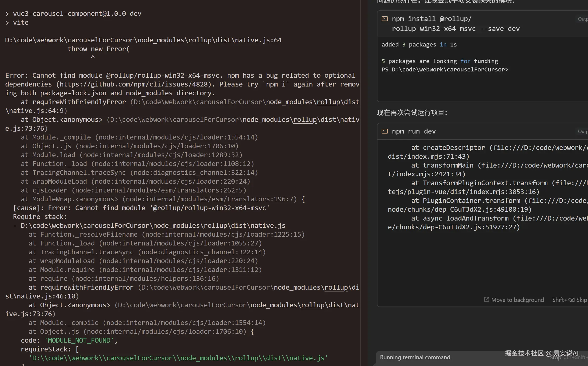Click the Move to background pop-out icon
Screen dimensions: 588x366
click(486, 300)
